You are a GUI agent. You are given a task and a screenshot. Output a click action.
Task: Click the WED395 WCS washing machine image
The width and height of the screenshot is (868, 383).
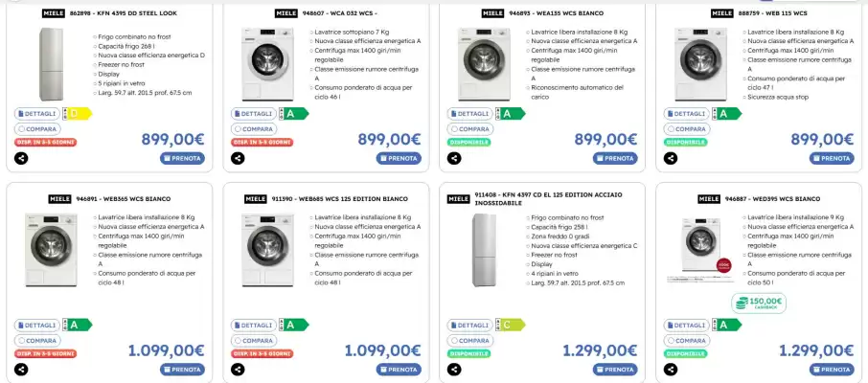pyautogui.click(x=702, y=249)
